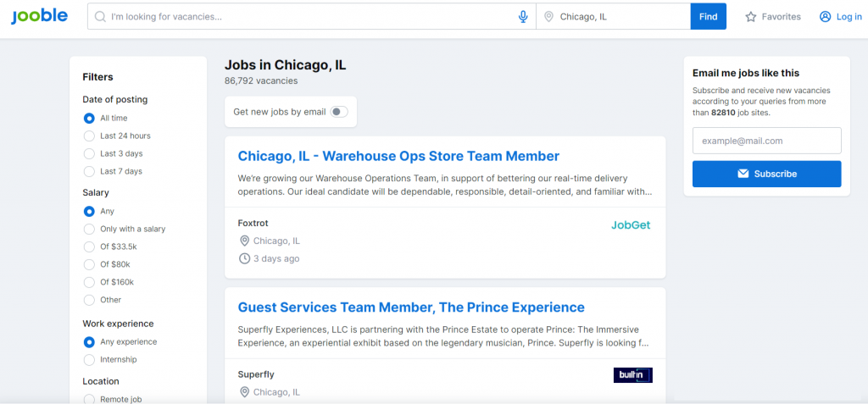868x404 pixels.
Task: Open the Favorites link
Action: 773,17
